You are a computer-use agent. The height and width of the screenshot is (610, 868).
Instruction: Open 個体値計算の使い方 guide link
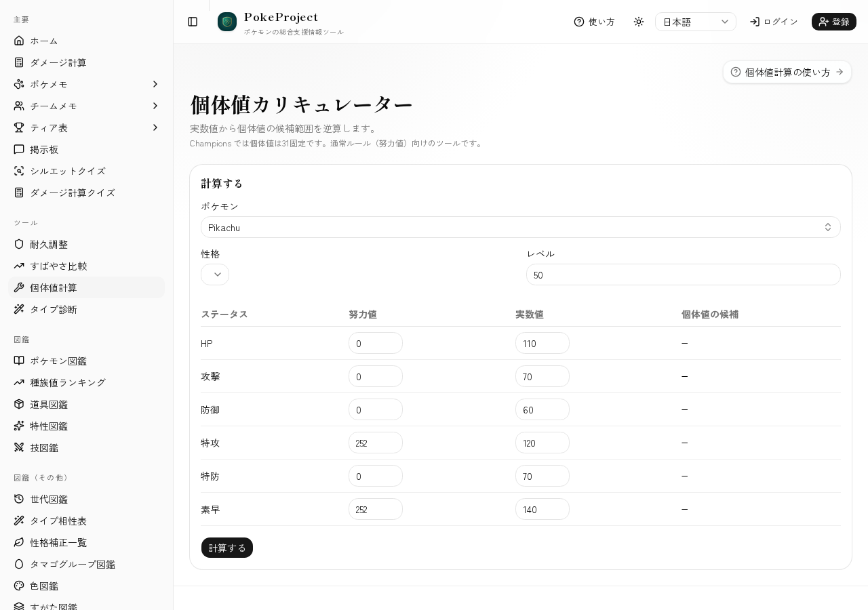click(787, 72)
